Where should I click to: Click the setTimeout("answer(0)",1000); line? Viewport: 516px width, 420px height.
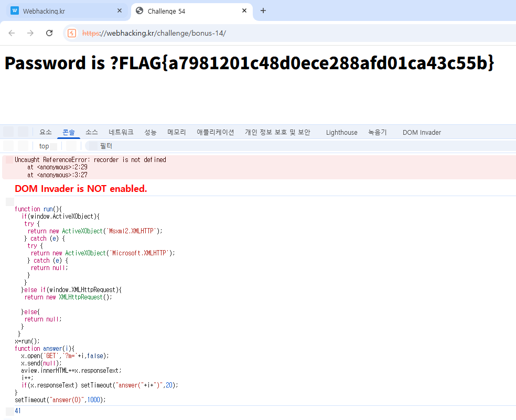(x=60, y=400)
